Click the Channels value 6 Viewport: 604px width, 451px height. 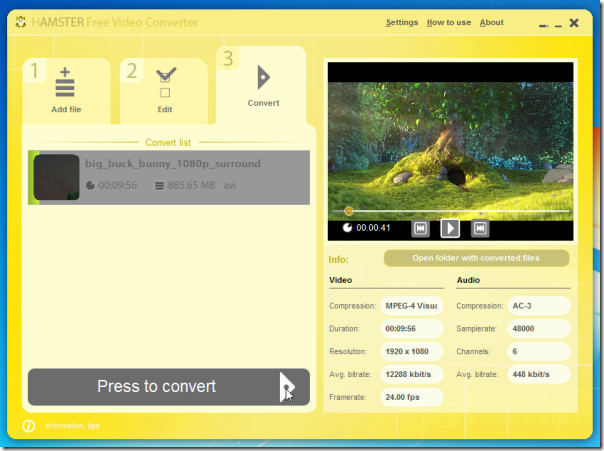tap(539, 351)
